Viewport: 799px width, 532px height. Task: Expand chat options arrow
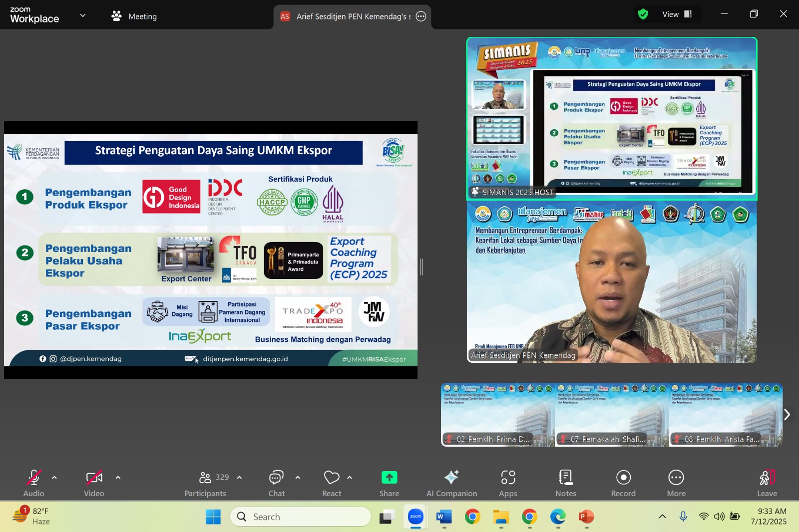tap(298, 478)
